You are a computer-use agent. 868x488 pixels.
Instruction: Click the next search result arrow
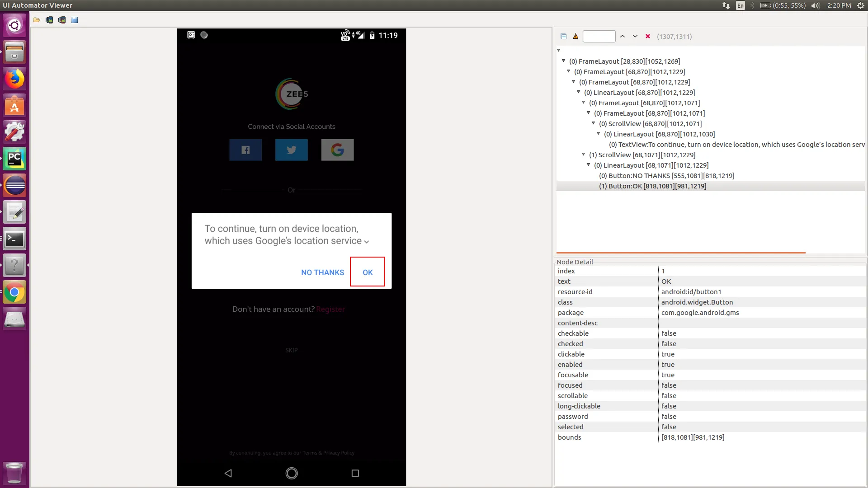pos(635,37)
